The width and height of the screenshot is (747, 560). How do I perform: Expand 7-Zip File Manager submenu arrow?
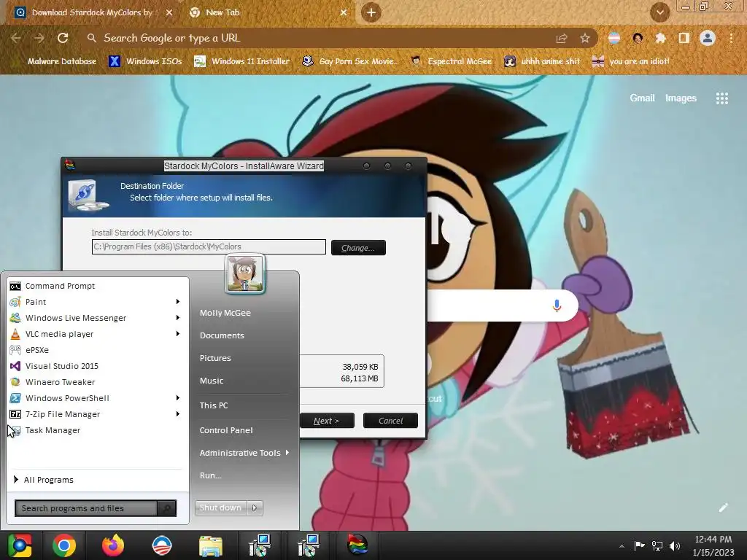(x=178, y=414)
